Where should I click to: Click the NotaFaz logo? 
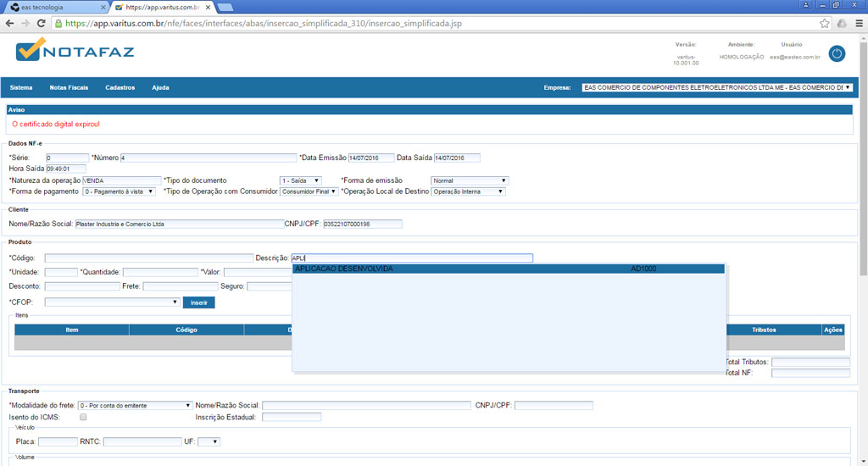75,51
